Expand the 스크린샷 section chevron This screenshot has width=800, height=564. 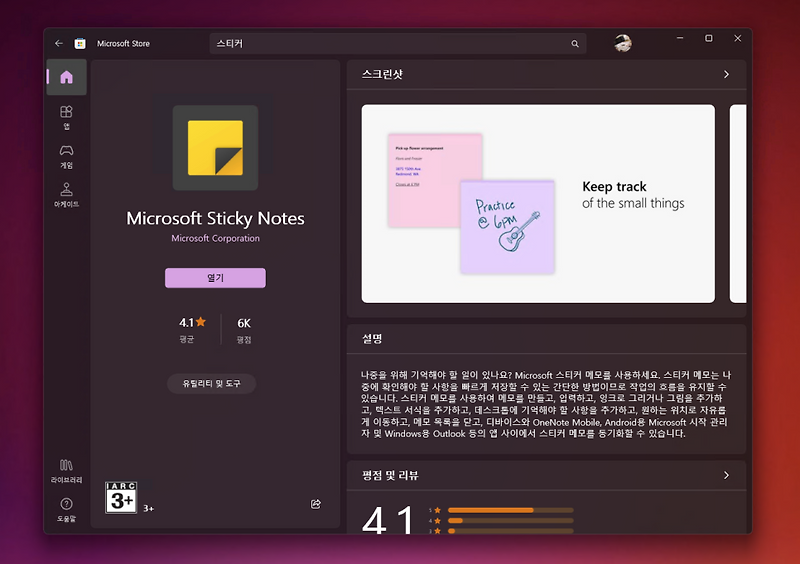(726, 75)
